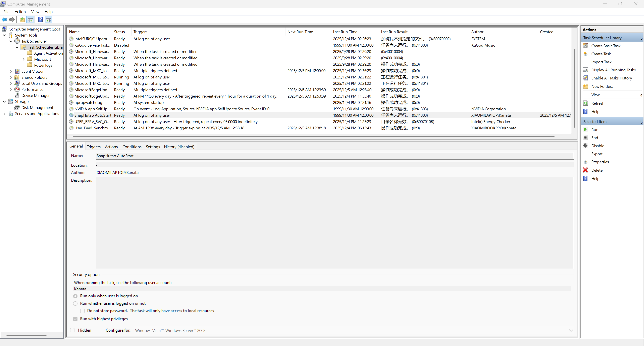Open Properties from the Actions pane
Viewport: 644px width, 346px height.
[x=600, y=162]
